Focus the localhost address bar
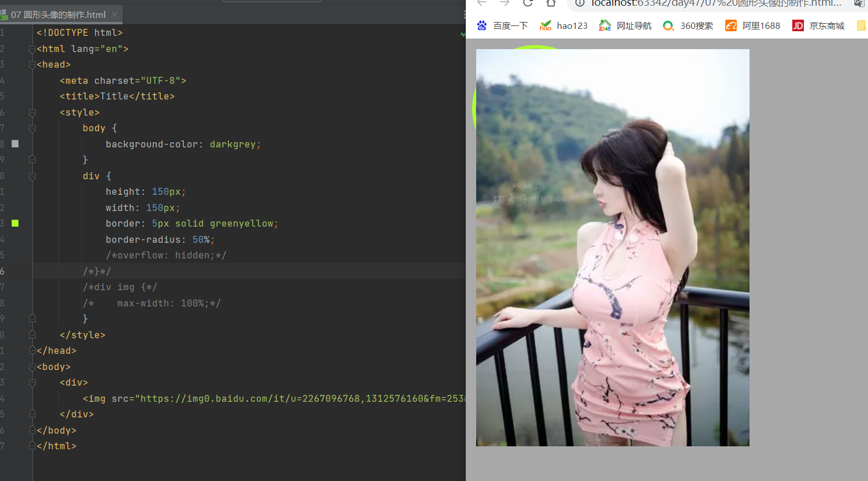Screen dimensions: 868x481 coord(715,3)
